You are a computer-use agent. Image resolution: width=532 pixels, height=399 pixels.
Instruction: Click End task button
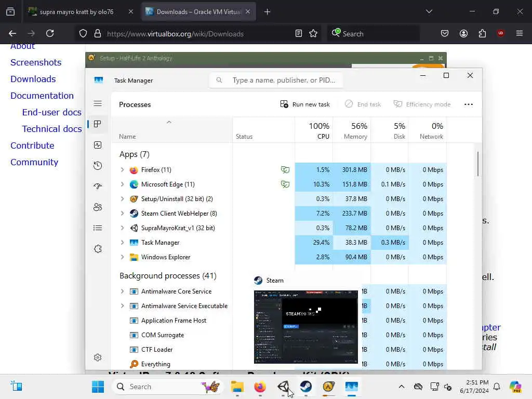click(363, 104)
